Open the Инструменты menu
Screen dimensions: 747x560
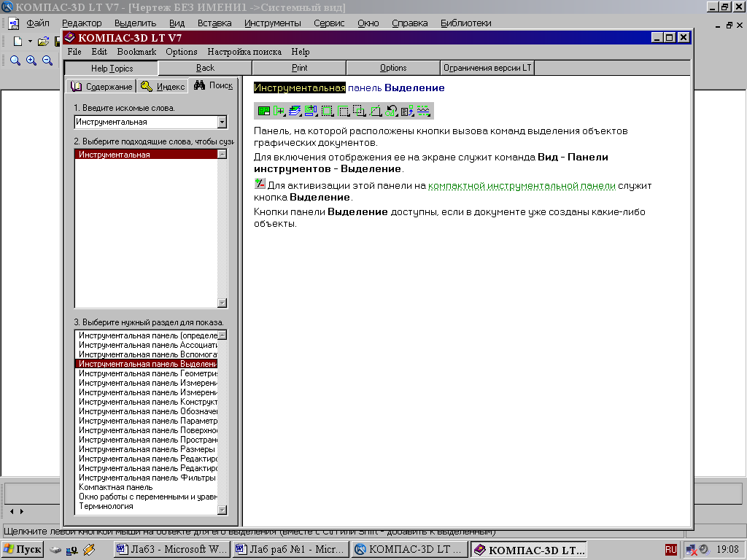(273, 23)
